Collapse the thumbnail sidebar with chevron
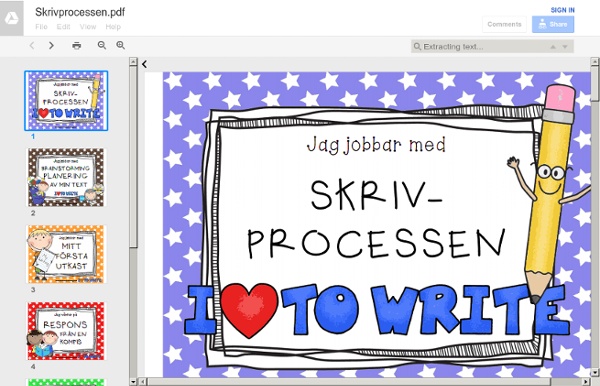 pos(145,64)
